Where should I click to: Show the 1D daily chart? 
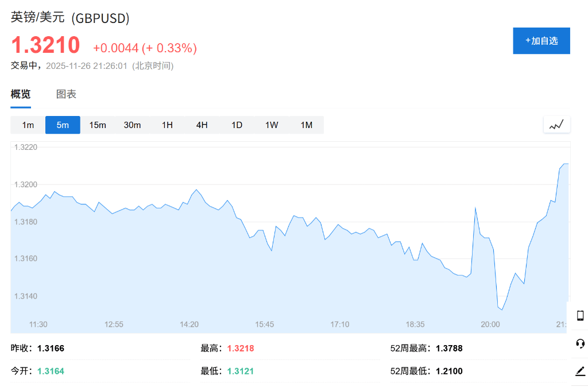[x=237, y=125]
